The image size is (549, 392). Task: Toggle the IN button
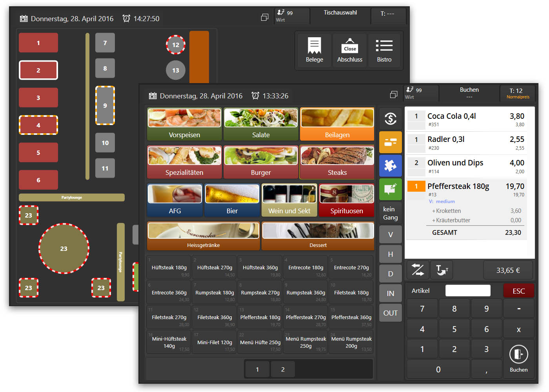(390, 293)
